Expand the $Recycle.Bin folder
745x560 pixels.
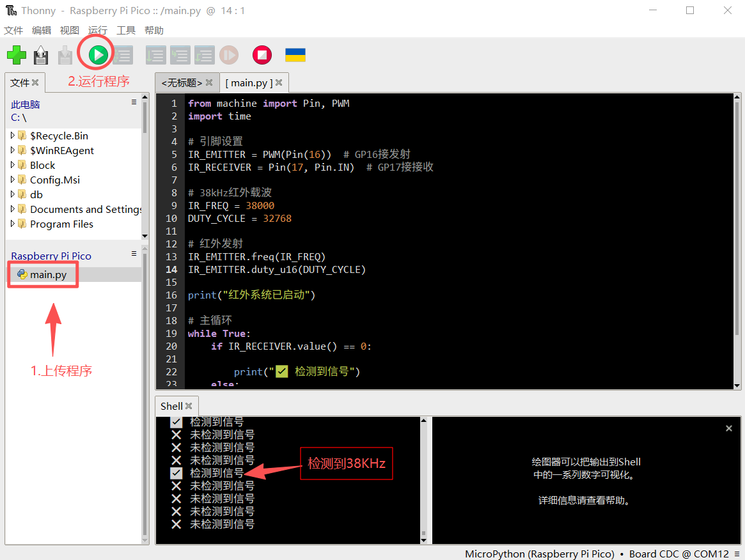pos(13,136)
